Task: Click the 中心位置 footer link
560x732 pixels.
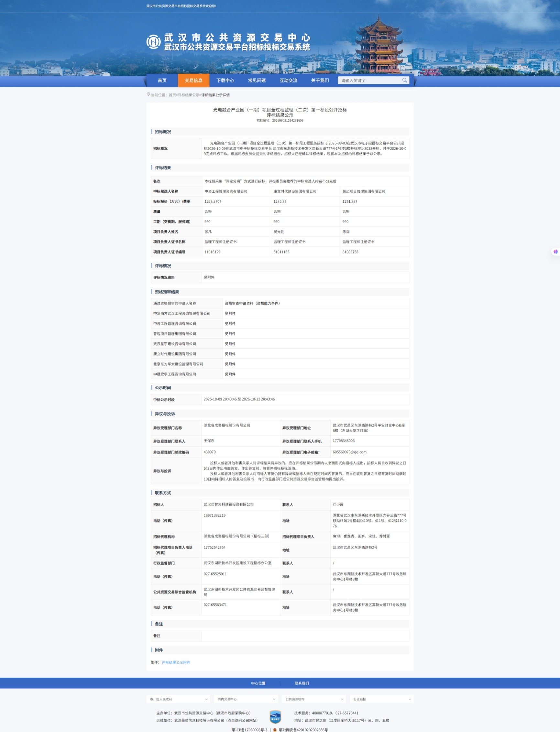Action: (258, 683)
